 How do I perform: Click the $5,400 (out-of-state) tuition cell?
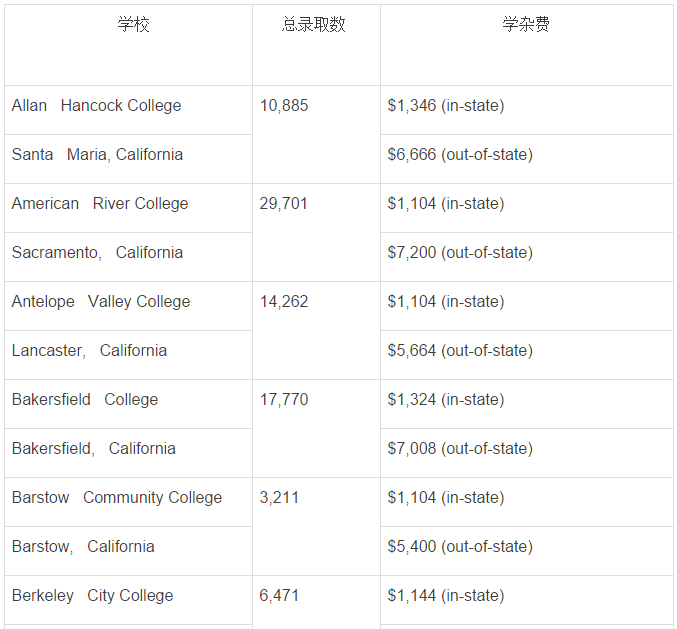click(x=527, y=551)
